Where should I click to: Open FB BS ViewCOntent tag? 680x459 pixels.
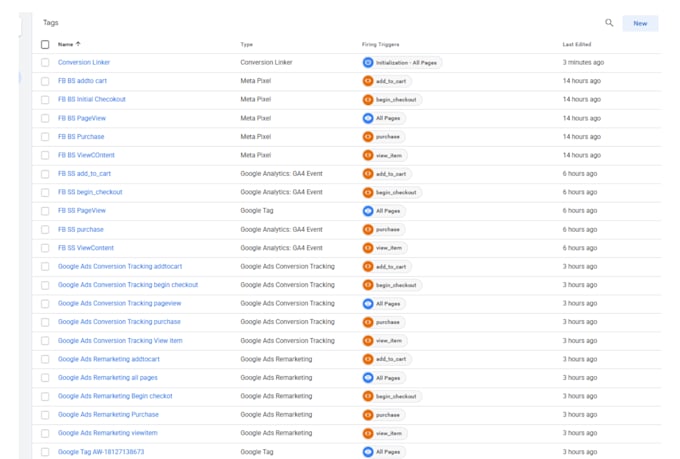pos(86,155)
